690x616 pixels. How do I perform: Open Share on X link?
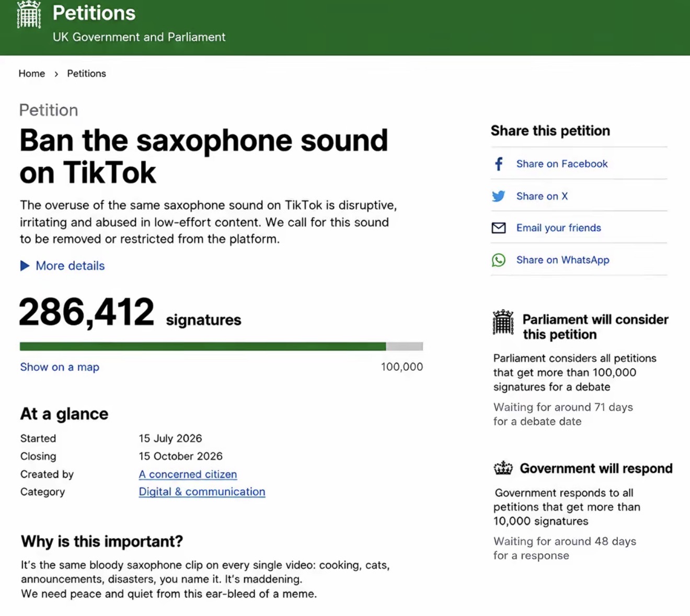542,196
